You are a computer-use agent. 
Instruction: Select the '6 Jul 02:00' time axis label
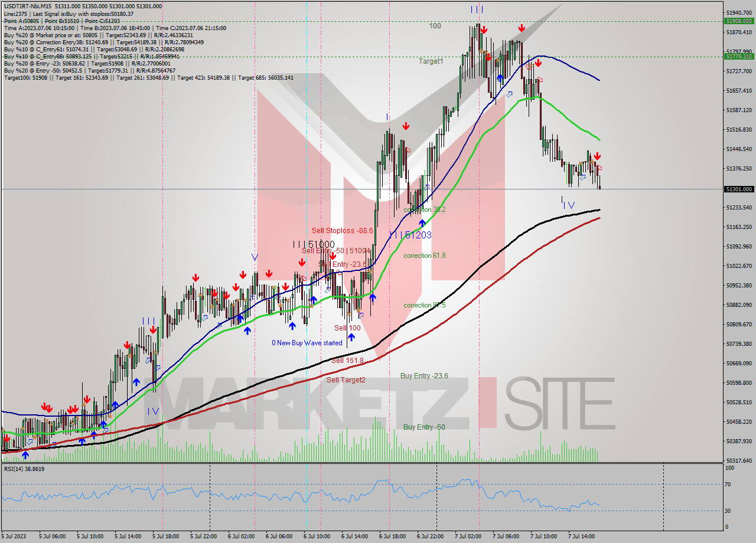point(242,537)
